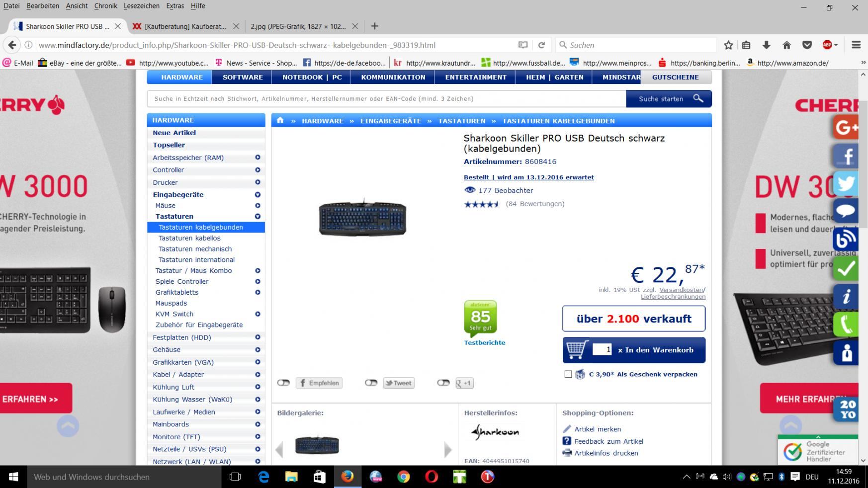Click the Firefox back arrow button
This screenshot has width=868, height=488.
[x=12, y=45]
